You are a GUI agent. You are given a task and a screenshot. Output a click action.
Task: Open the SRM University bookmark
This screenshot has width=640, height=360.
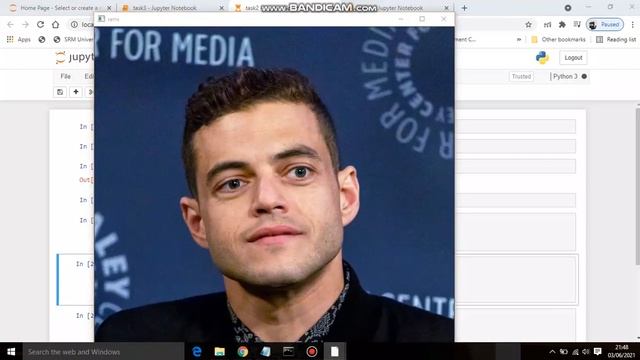[73, 40]
